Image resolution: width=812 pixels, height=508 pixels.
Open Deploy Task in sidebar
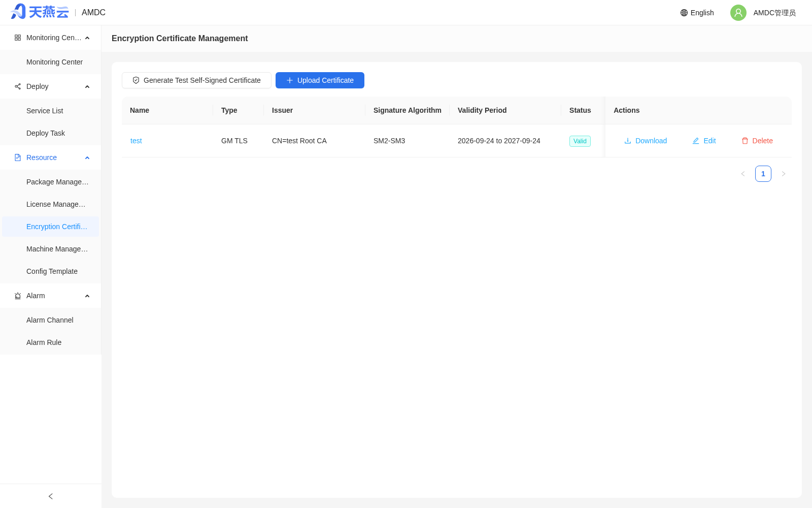click(51, 133)
